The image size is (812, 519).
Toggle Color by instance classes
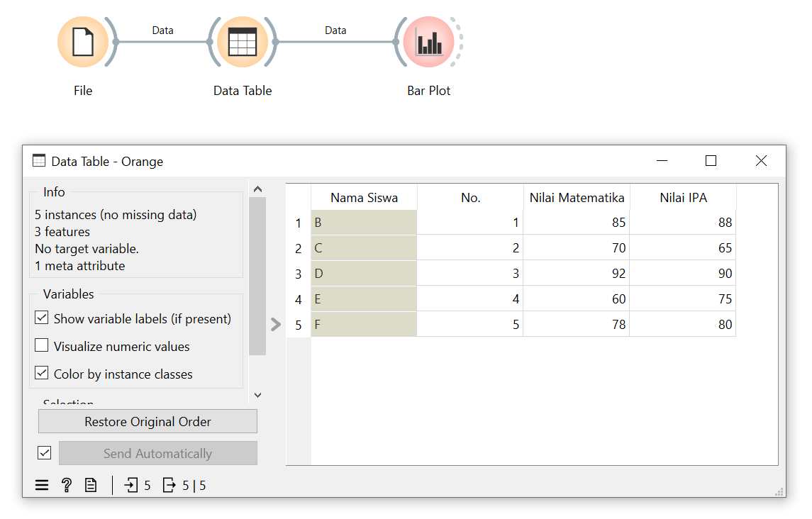[42, 374]
